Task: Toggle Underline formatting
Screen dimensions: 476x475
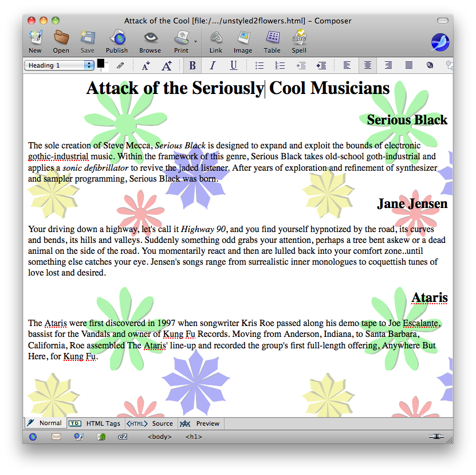Action: [x=234, y=66]
